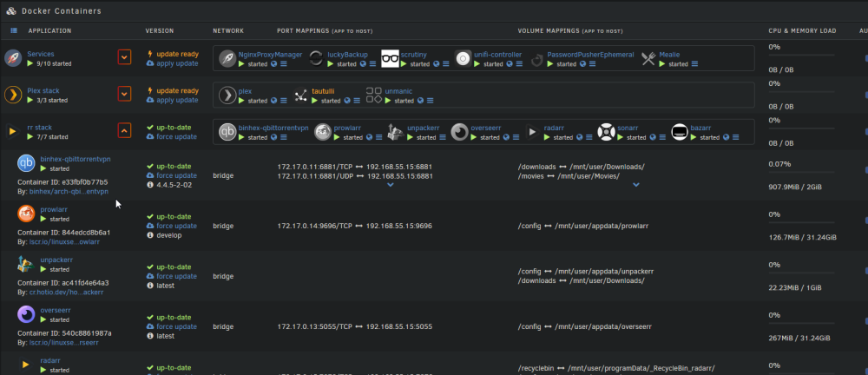Image resolution: width=868 pixels, height=375 pixels.
Task: Expand more port mappings for binhex-qbittorrentvpn
Action: (391, 184)
